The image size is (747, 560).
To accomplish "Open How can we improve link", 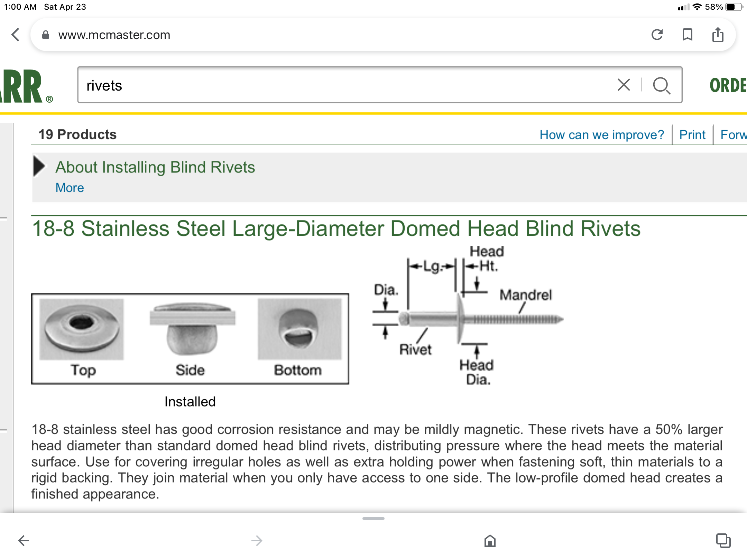I will 601,134.
